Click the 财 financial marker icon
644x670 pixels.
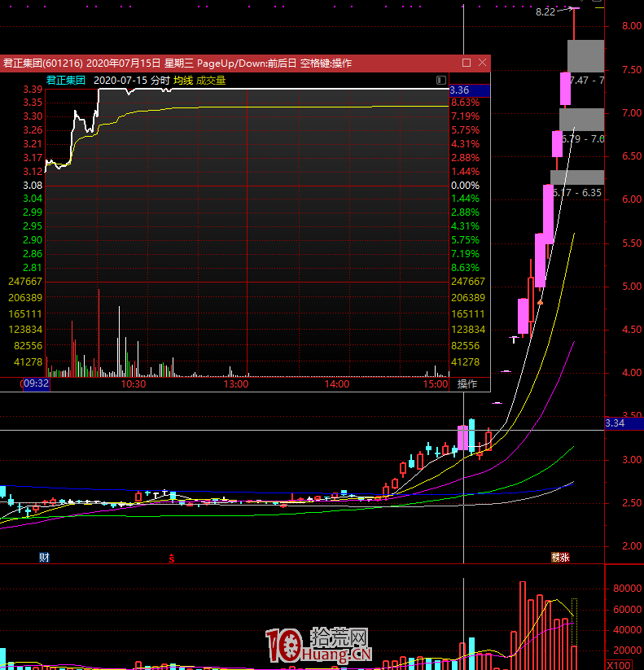(44, 558)
